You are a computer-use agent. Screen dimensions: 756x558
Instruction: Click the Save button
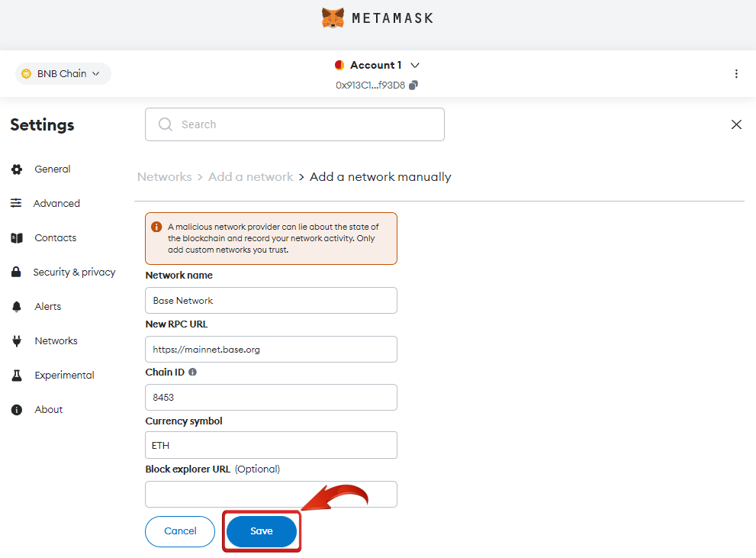[262, 531]
